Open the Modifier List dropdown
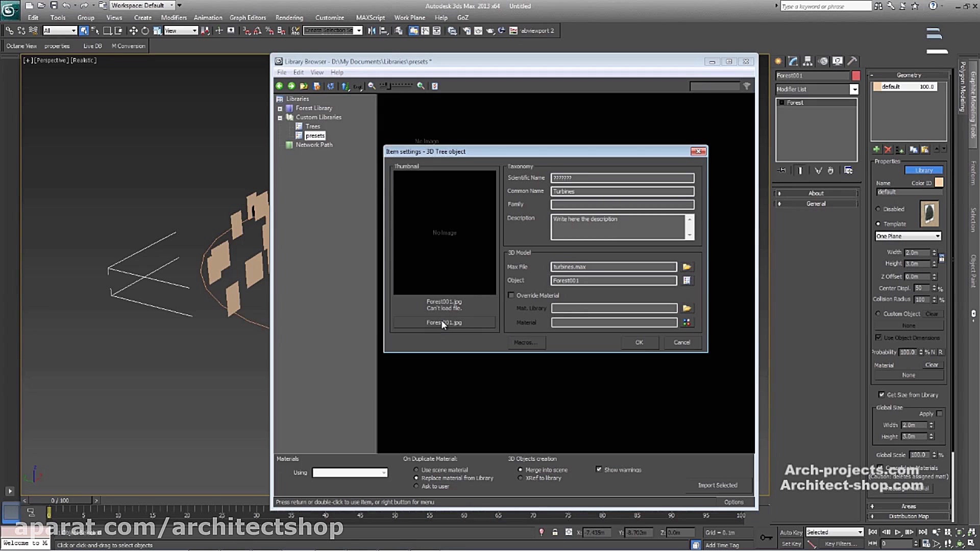Viewport: 980px width, 551px height. coord(854,89)
